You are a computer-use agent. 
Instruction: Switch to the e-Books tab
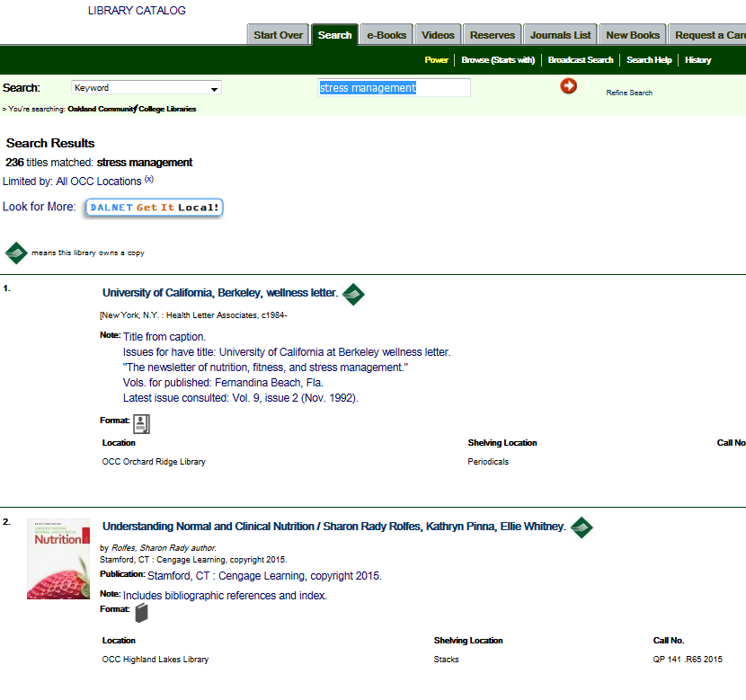[x=386, y=34]
